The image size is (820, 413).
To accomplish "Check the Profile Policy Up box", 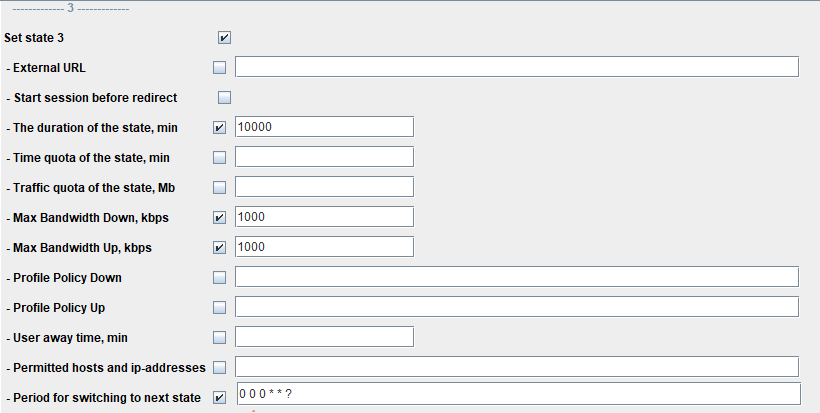I will click(220, 307).
